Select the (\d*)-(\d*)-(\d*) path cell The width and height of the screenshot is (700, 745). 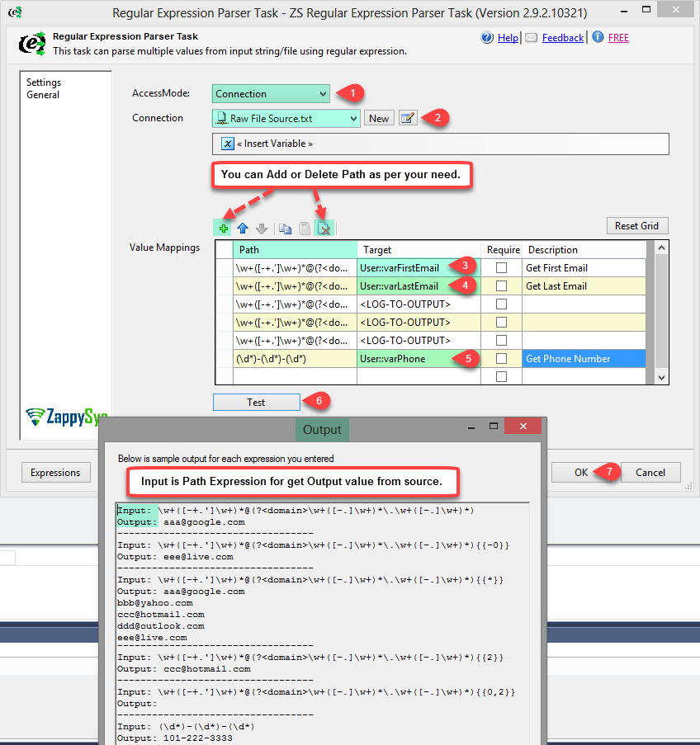click(x=295, y=358)
